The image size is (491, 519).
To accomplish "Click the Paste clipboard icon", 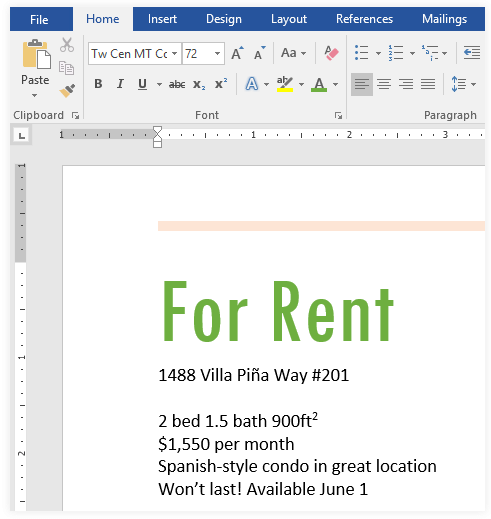I will click(36, 54).
